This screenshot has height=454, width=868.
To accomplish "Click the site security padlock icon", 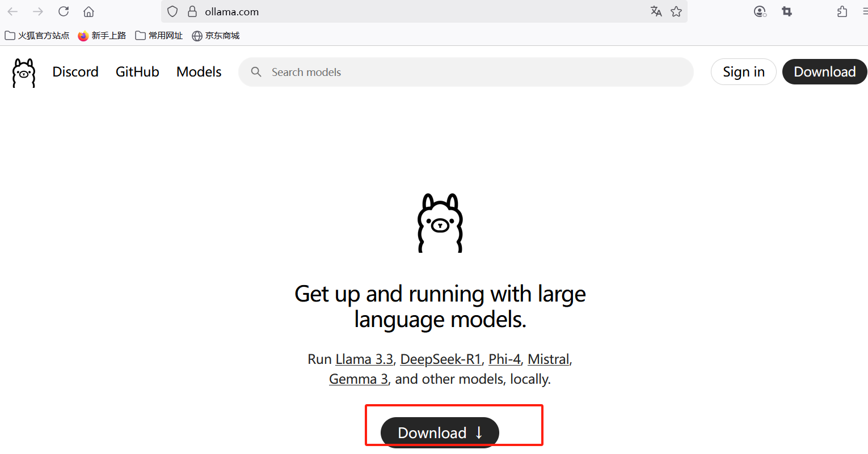I will tap(192, 11).
